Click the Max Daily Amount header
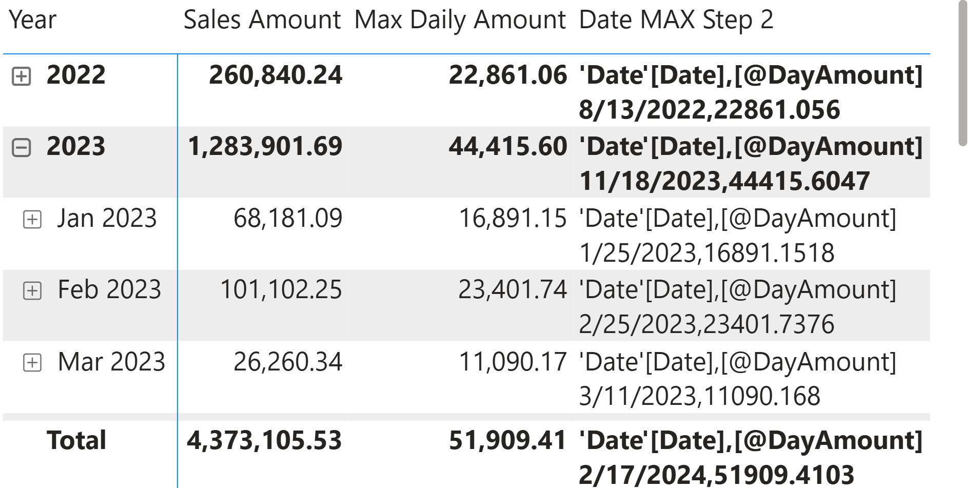 [x=460, y=21]
